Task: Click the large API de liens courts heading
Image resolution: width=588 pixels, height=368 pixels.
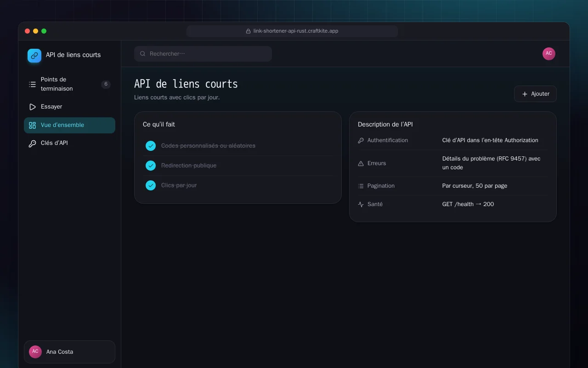Action: (186, 84)
